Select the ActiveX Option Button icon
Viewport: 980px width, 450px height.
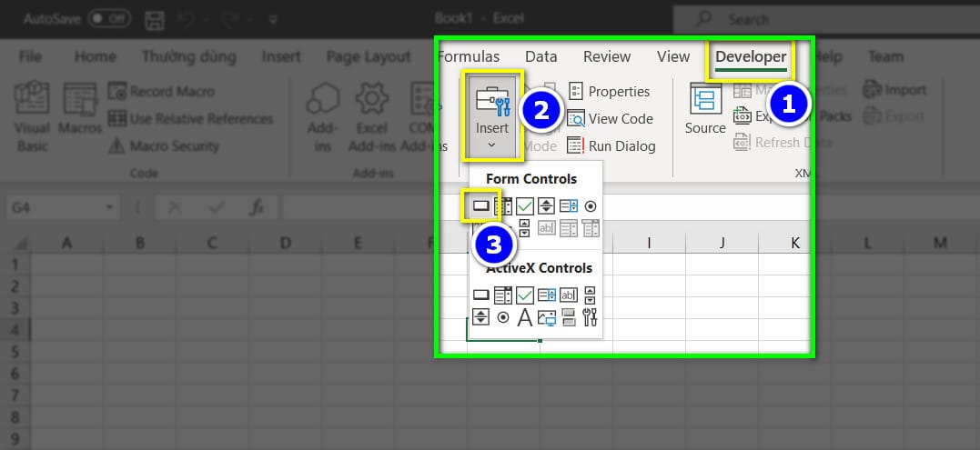click(502, 317)
